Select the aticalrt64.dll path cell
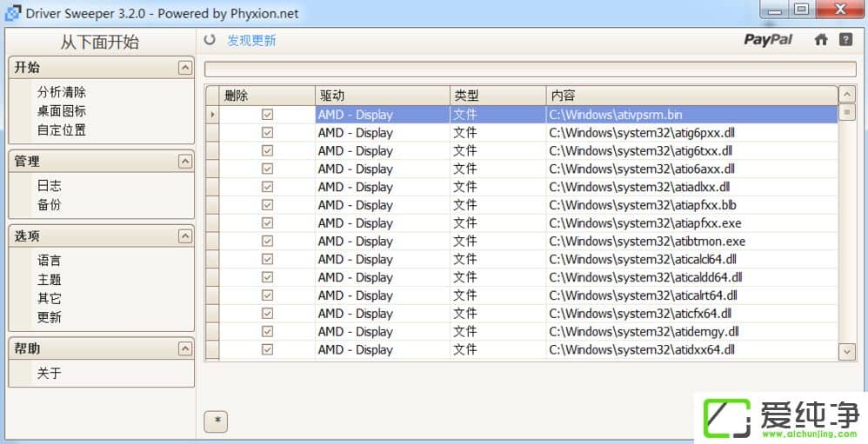The width and height of the screenshot is (868, 444). tap(692, 295)
